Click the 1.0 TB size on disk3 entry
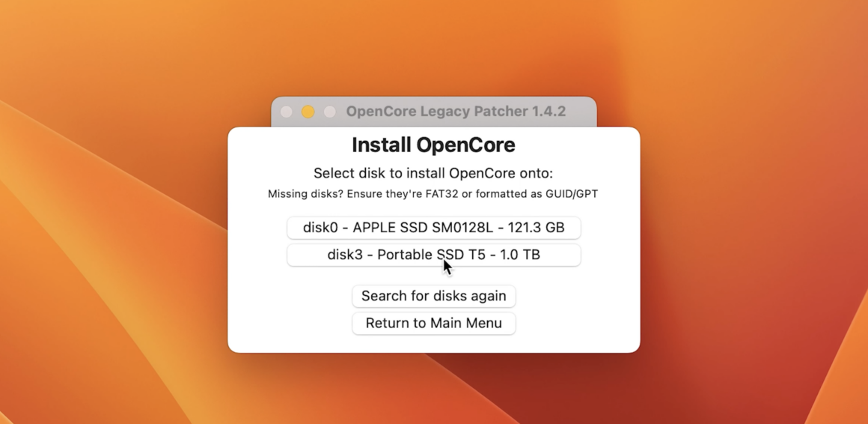The image size is (868, 424). (x=520, y=255)
